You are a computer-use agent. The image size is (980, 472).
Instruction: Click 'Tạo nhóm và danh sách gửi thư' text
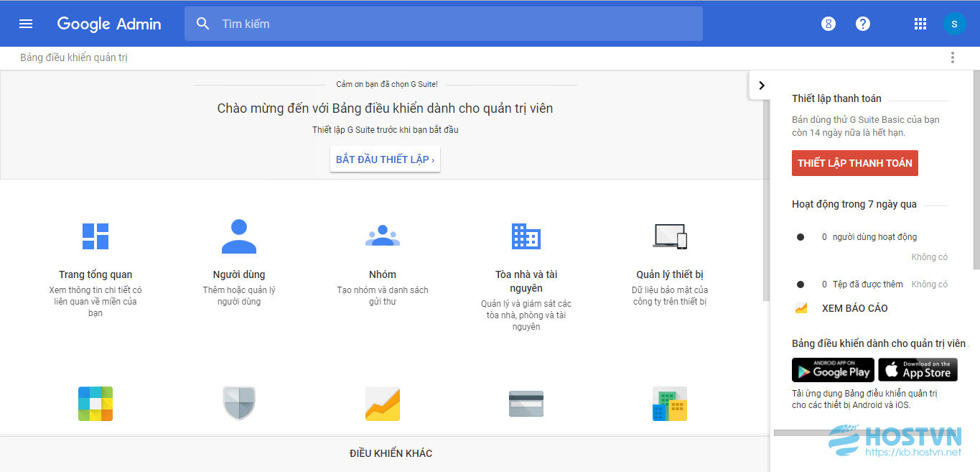pos(383,296)
